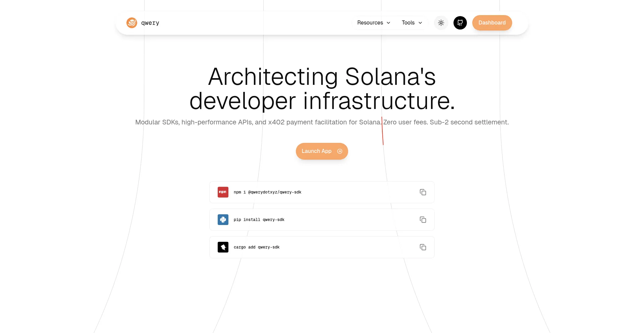Viewport: 644px width, 333px height.
Task: Select the pip install qwery-sdk text
Action: [x=259, y=220]
